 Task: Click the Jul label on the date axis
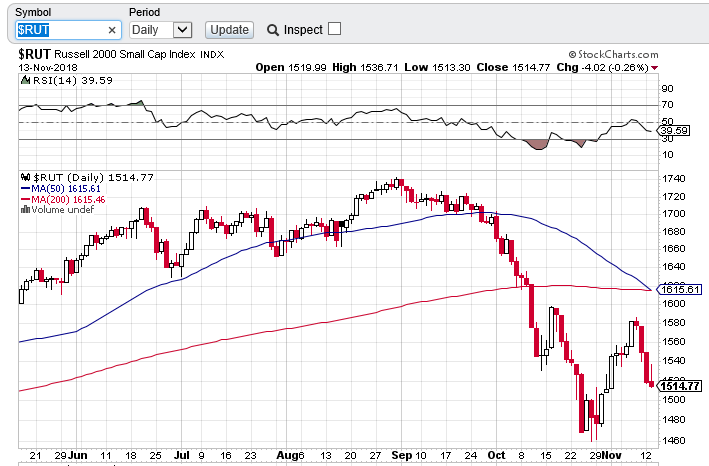pos(182,455)
